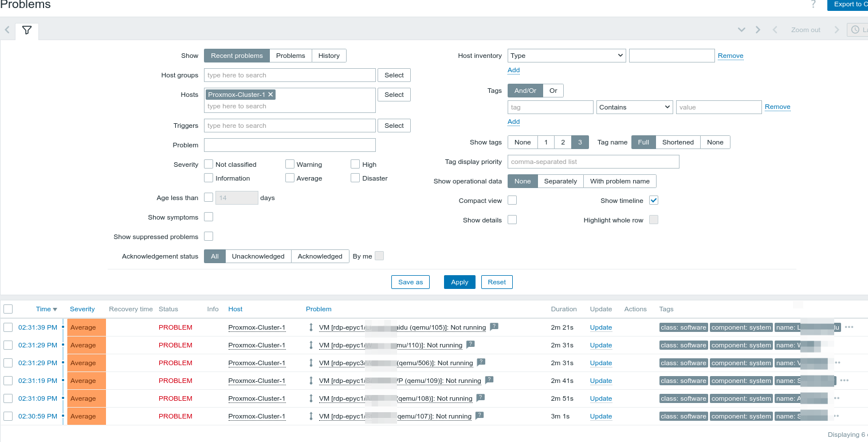
Task: Expand saved filters dropdown chevron
Action: tap(741, 30)
